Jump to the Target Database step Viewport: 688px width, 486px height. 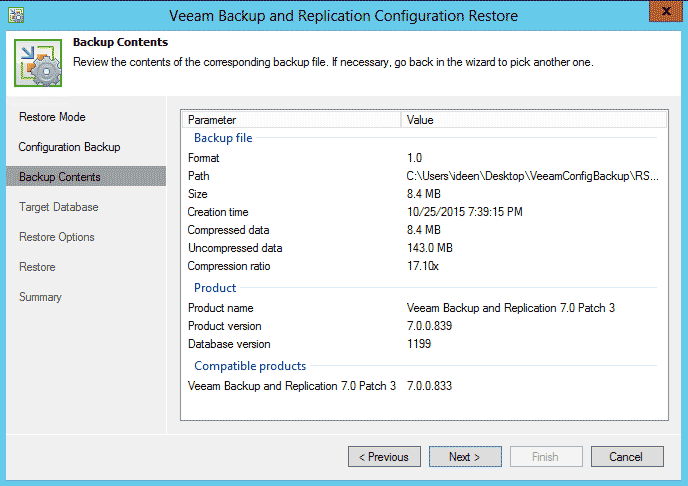point(59,207)
